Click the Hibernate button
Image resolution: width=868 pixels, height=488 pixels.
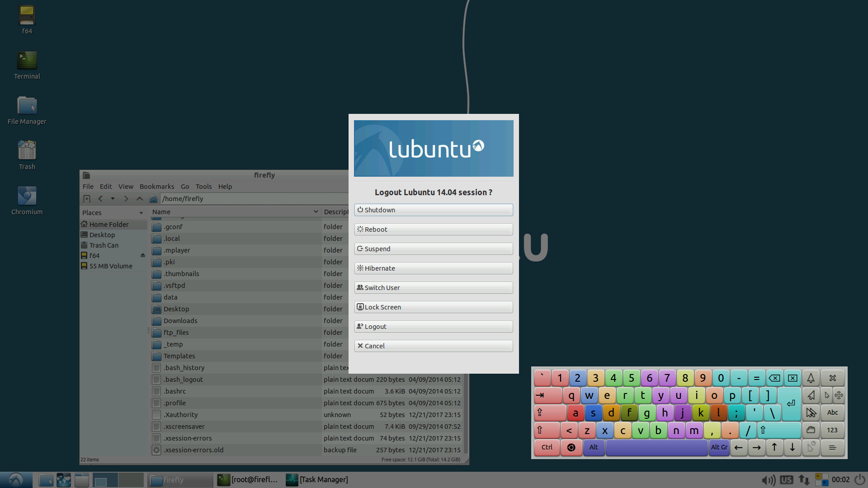point(434,268)
